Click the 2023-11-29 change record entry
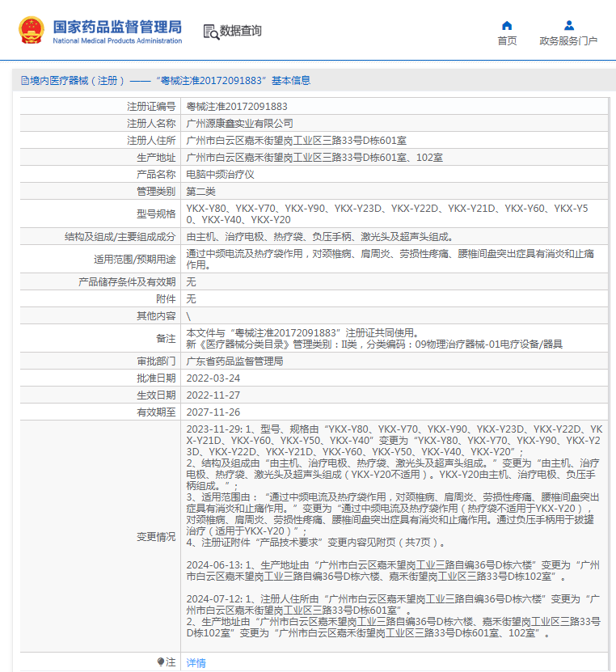 coord(394,485)
